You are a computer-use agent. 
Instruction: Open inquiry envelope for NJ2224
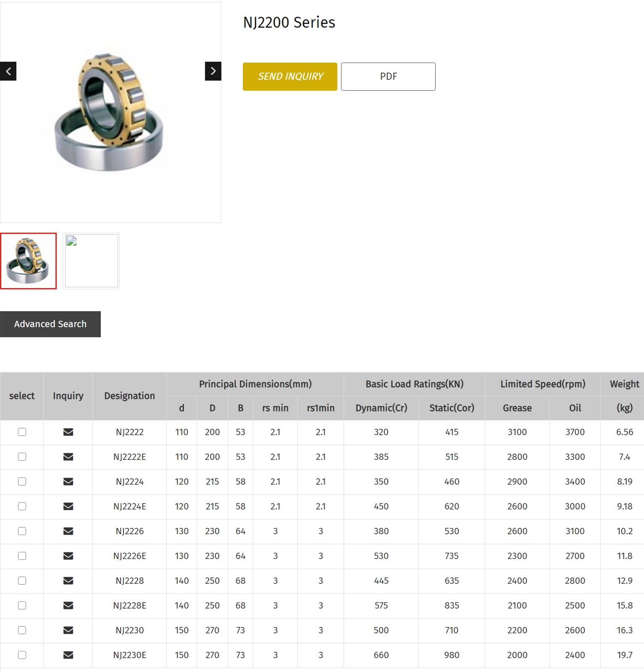68,482
